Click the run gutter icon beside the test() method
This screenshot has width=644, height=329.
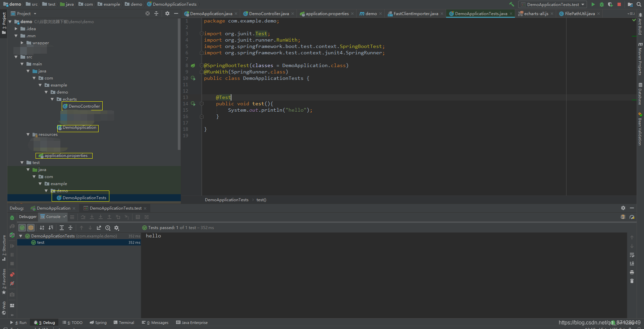click(193, 104)
